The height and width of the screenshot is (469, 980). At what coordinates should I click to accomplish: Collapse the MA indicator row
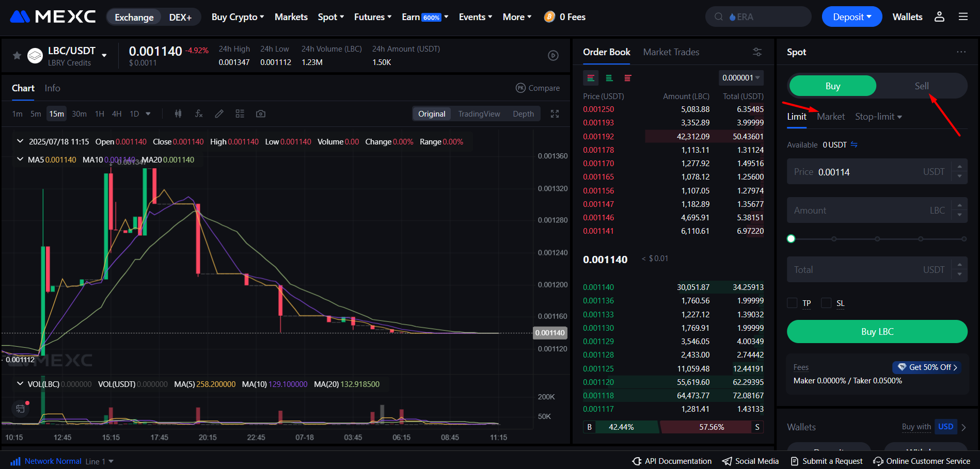[x=20, y=159]
